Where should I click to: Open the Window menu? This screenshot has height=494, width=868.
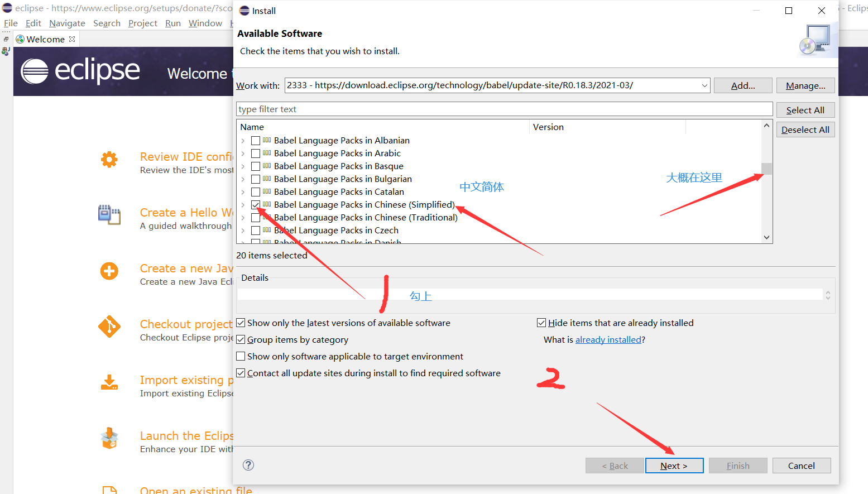pyautogui.click(x=205, y=23)
